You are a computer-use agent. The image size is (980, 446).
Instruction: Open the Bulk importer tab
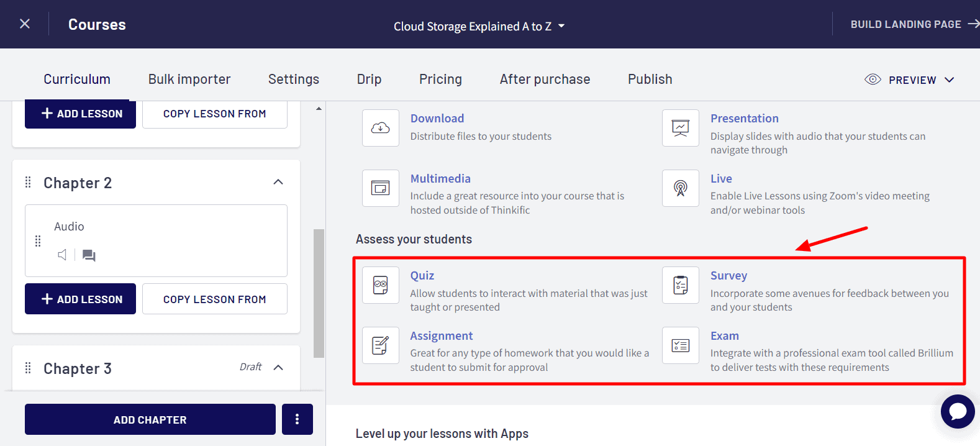[189, 80]
